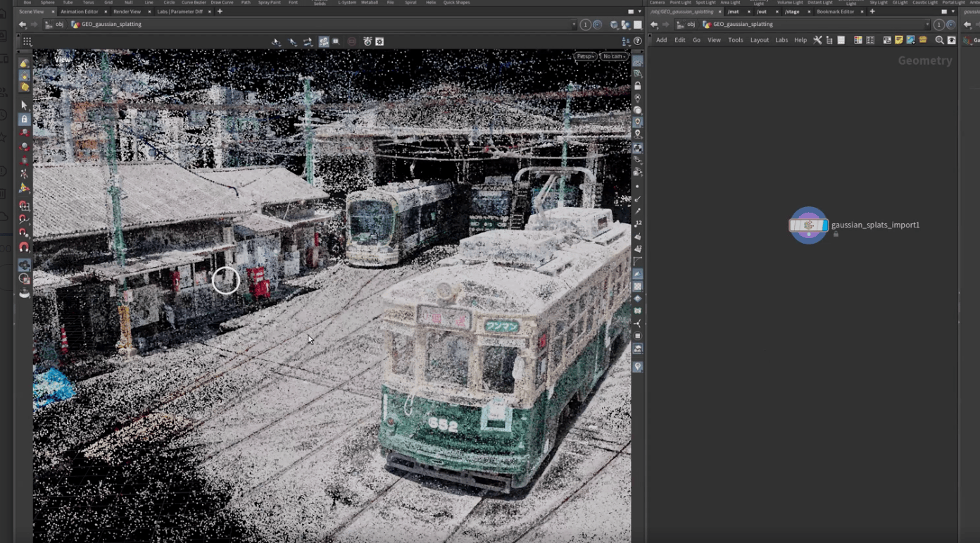Toggle the eye display options icon in the network editor
Viewport: 980px width, 543px height.
pos(952,40)
